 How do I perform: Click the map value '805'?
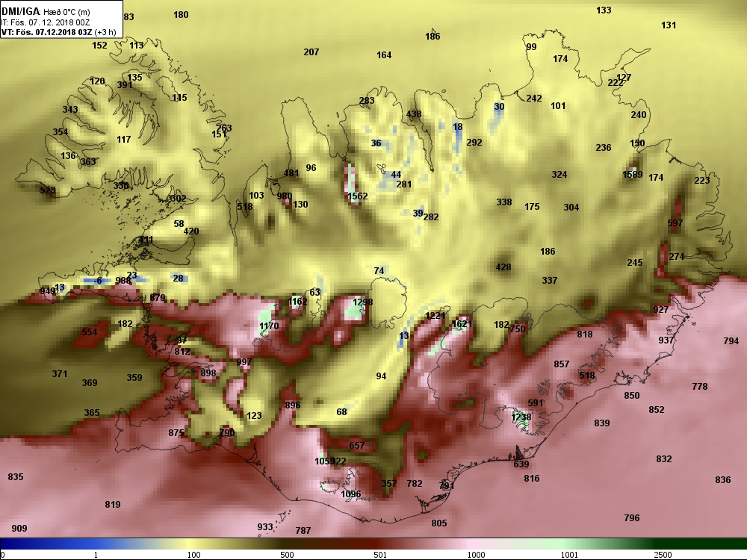[x=438, y=523]
